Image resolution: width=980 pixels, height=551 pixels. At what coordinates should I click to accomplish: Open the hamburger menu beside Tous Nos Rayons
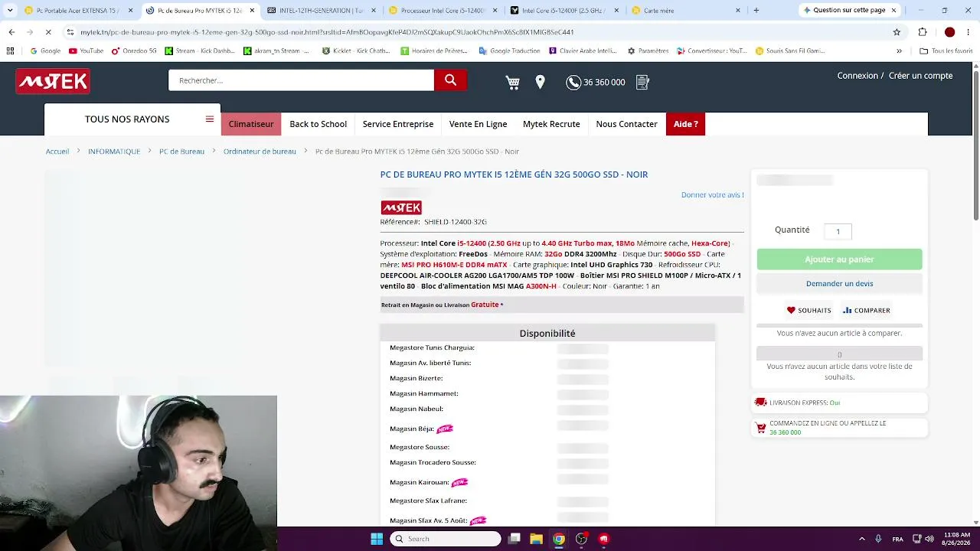coord(210,119)
